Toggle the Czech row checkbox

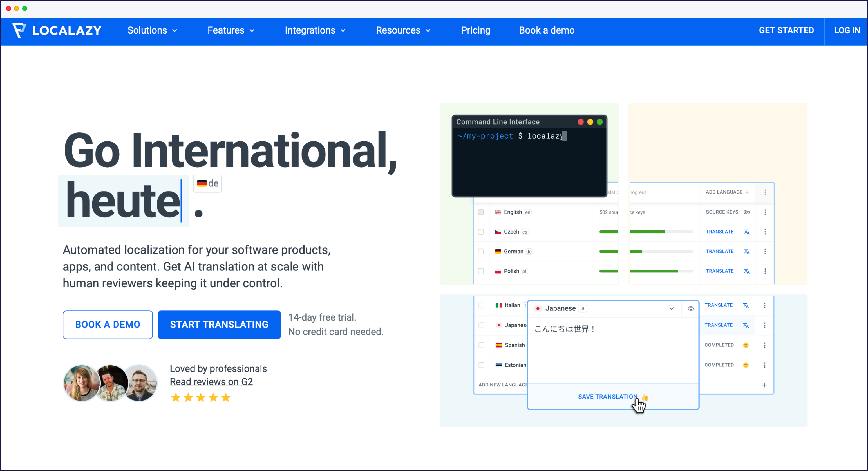481,232
